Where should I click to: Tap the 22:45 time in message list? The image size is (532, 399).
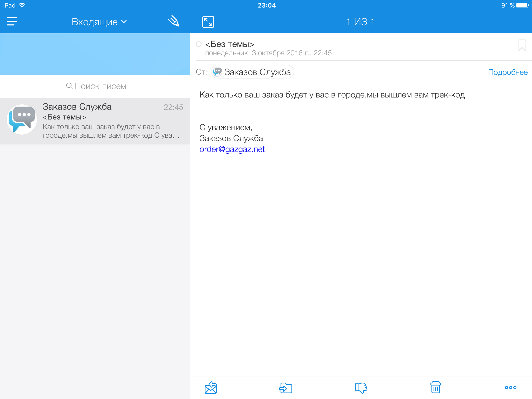173,107
